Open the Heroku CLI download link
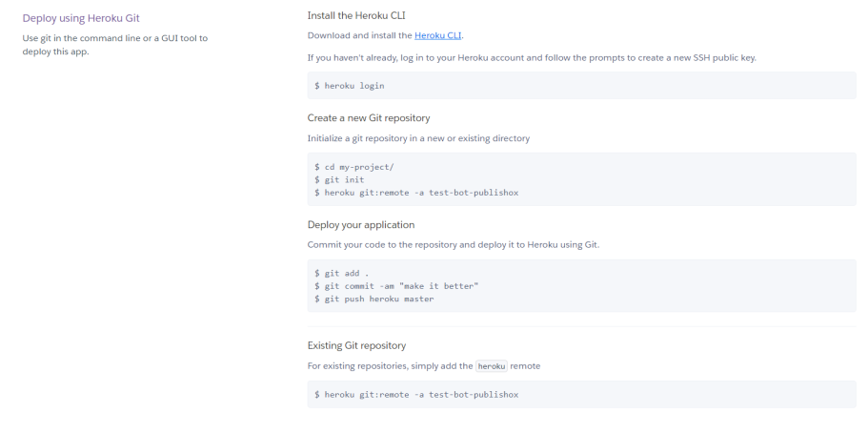The height and width of the screenshot is (434, 868). [437, 35]
